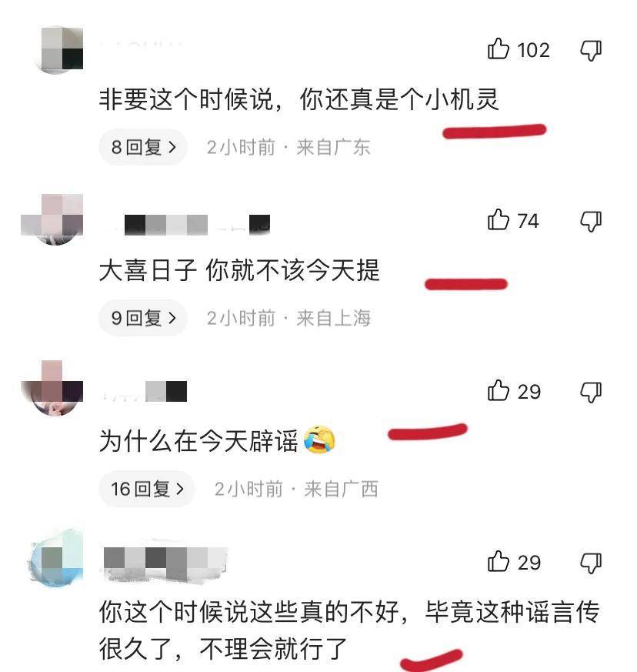
Task: Like the comment with 74 likes
Action: coord(499,220)
